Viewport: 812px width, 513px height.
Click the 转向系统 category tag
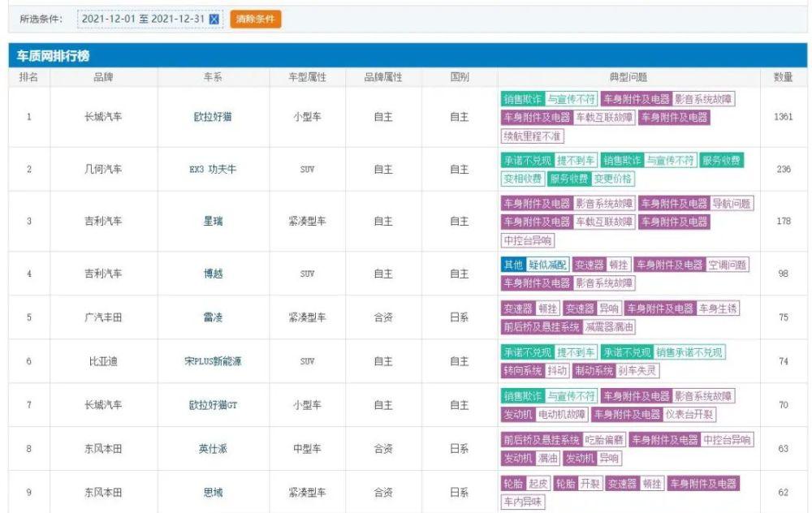523,371
